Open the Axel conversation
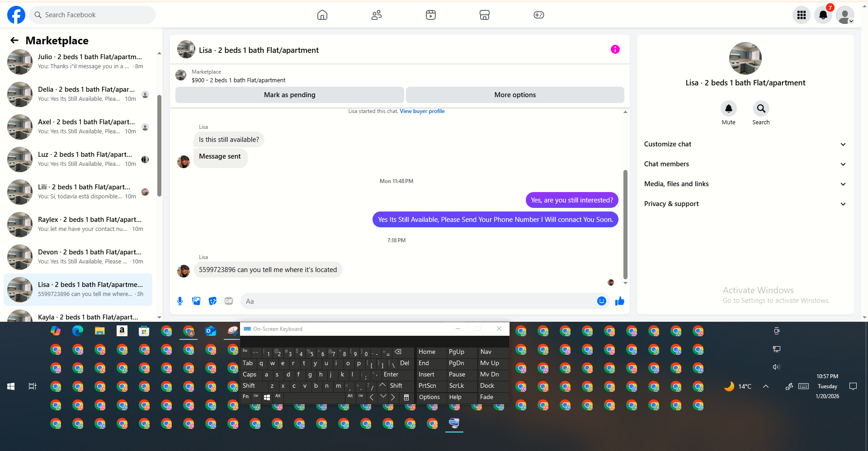This screenshot has height=451, width=868. pyautogui.click(x=78, y=127)
